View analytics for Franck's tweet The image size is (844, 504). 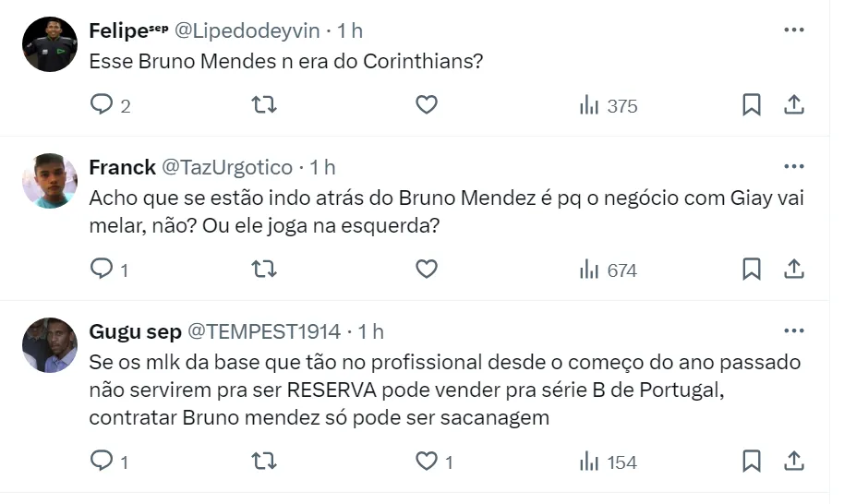tap(608, 270)
